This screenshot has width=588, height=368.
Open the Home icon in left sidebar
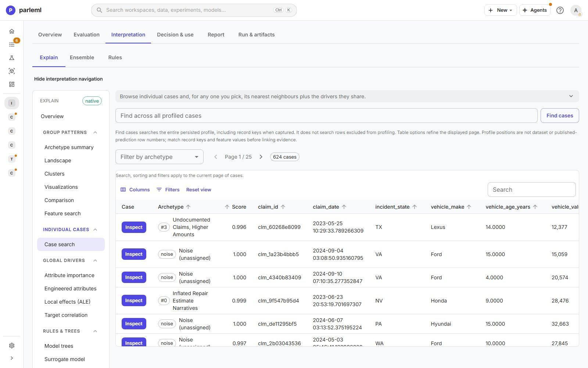(x=12, y=31)
